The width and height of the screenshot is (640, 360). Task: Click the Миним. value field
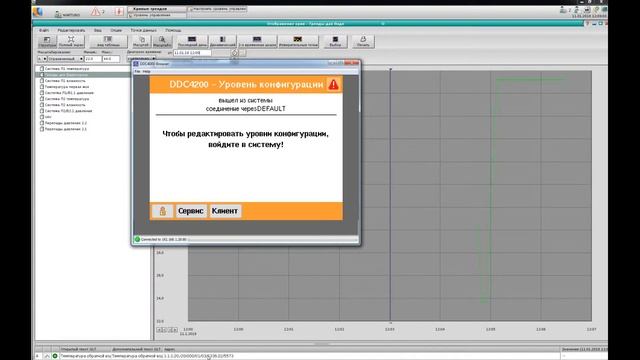[x=93, y=59]
